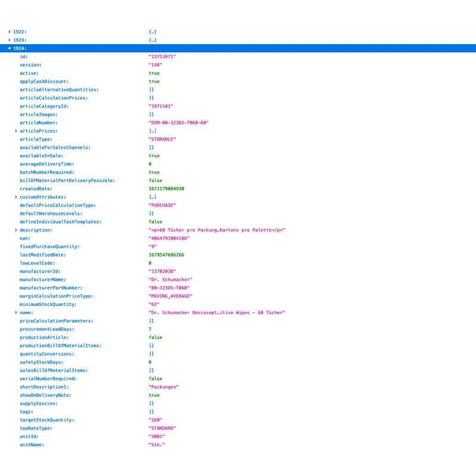Image resolution: width=476 pixels, height=476 pixels.
Task: Expand the 1923 entry triangle
Action: coord(10,40)
